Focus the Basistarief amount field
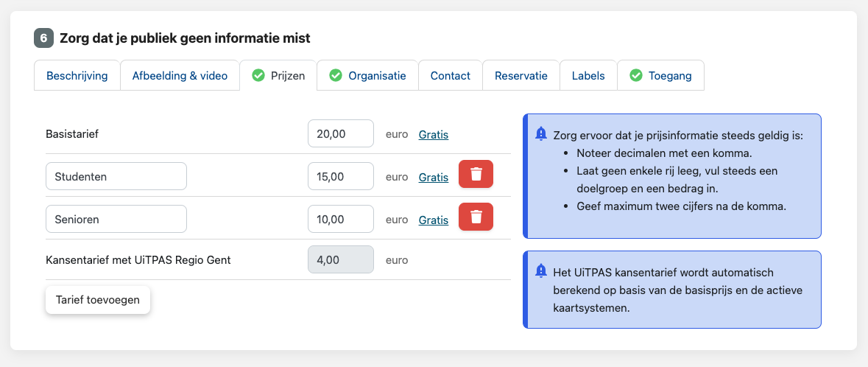The image size is (868, 367). click(340, 133)
